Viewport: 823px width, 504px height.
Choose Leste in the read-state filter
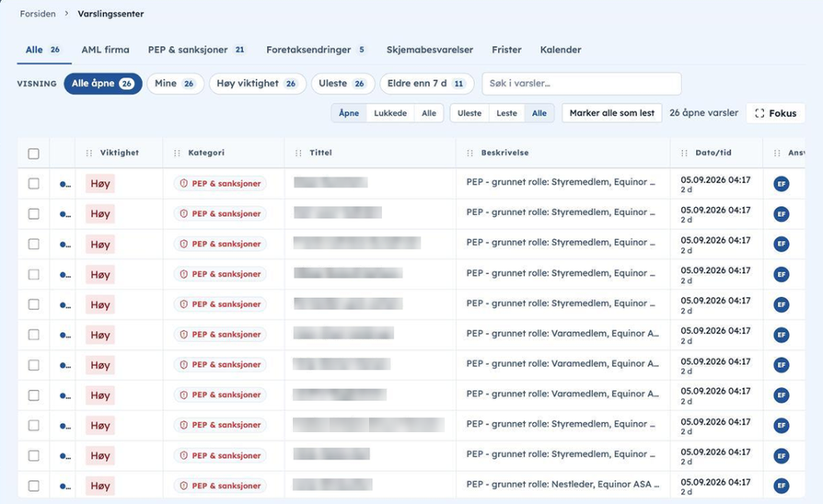tap(506, 113)
